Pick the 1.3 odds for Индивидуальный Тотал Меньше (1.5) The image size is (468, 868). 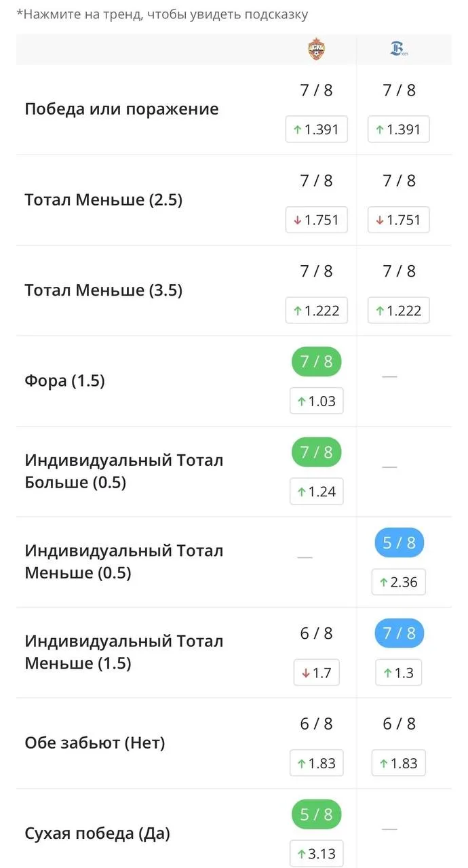pyautogui.click(x=399, y=673)
